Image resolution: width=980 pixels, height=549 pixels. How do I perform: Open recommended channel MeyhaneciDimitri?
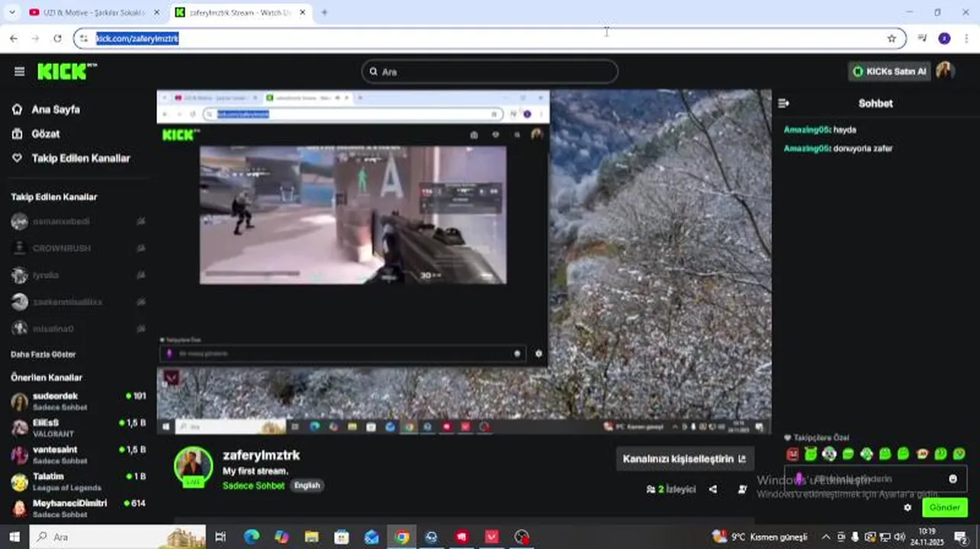tap(77, 509)
